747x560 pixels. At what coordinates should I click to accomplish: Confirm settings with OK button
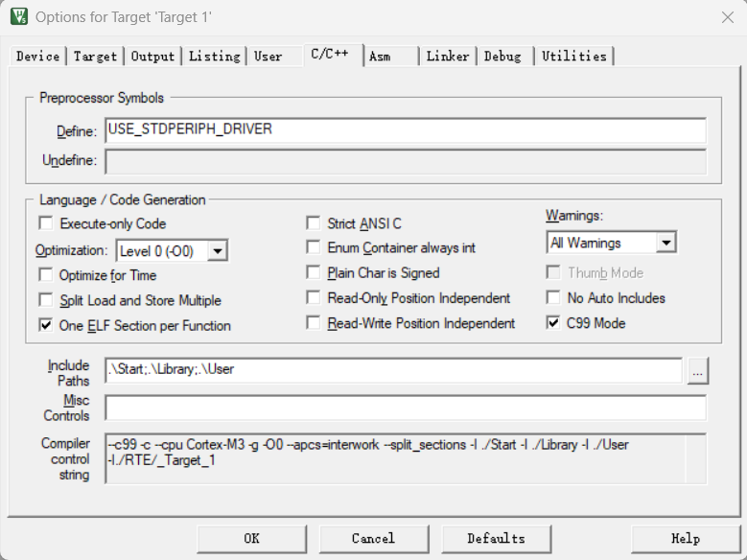[x=251, y=539]
